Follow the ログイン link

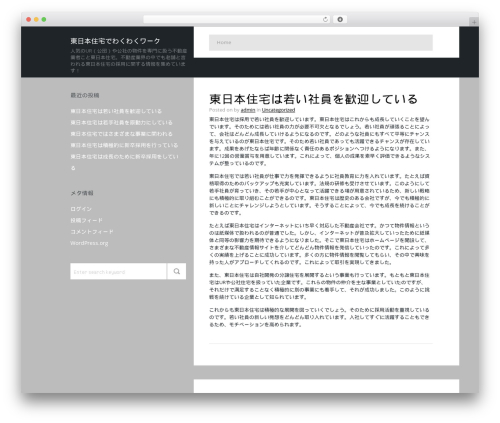pos(81,209)
